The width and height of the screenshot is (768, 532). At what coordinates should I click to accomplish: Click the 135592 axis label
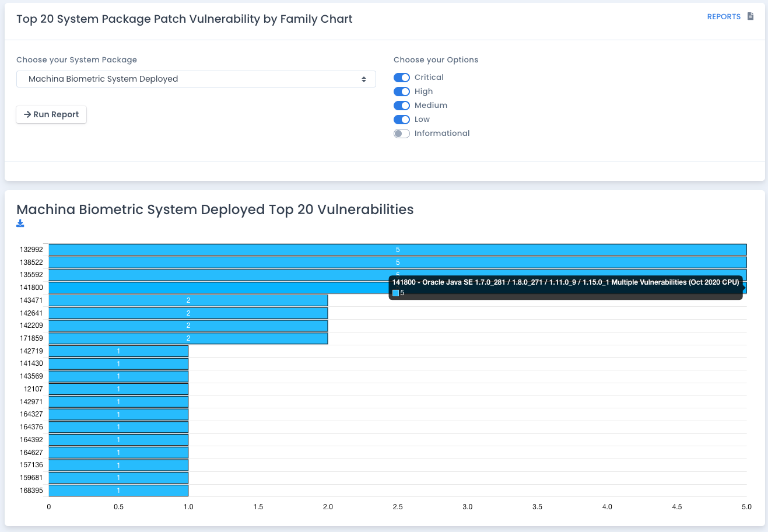coord(31,275)
